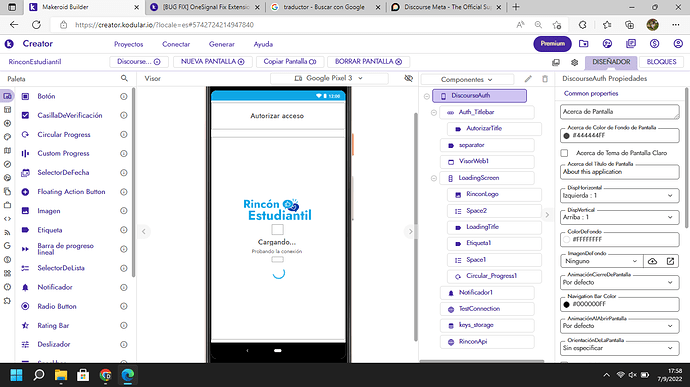690x387 pixels.
Task: Collapse the DiscourseAuth tree node
Action: click(426, 96)
